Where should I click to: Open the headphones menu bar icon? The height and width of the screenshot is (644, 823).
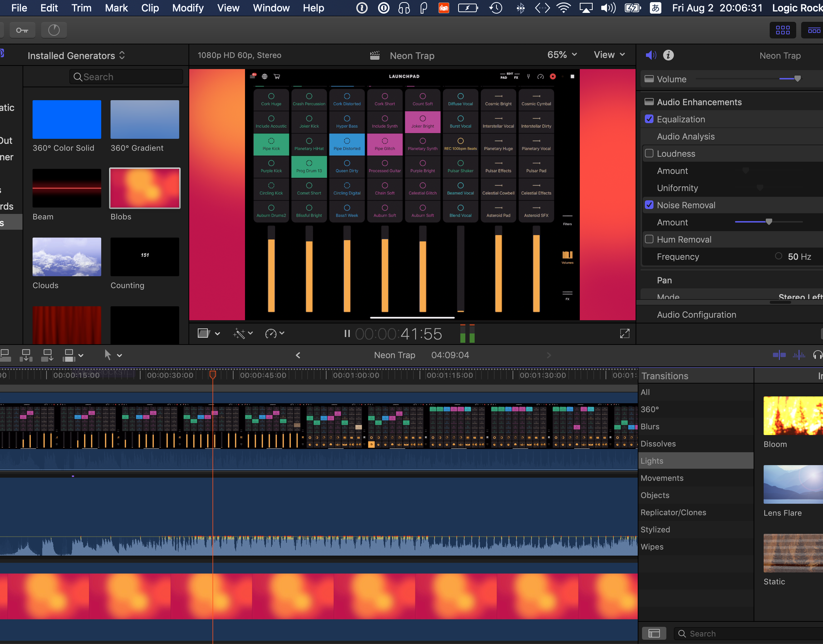click(x=404, y=8)
